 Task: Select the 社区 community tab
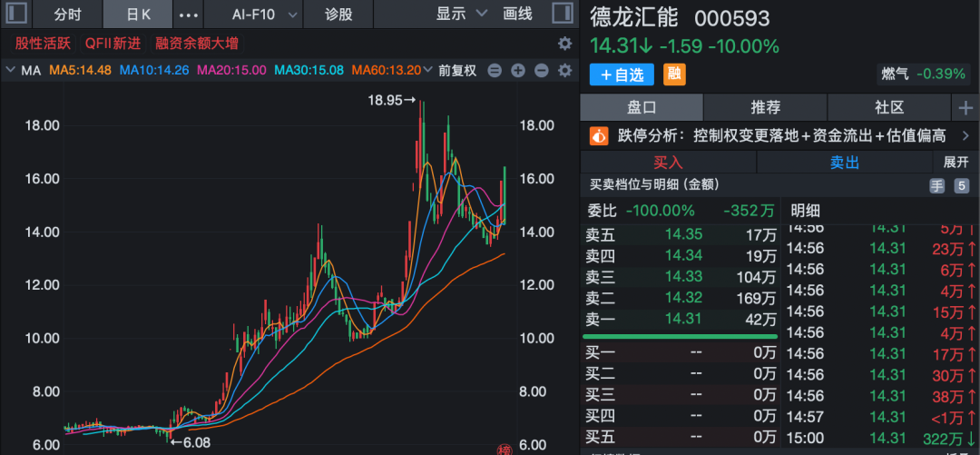click(x=889, y=108)
